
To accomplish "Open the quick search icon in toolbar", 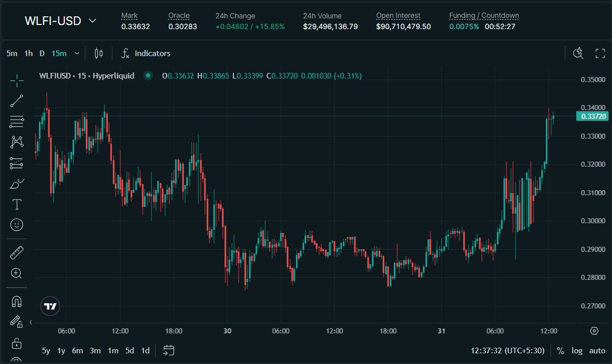I will pyautogui.click(x=578, y=53).
